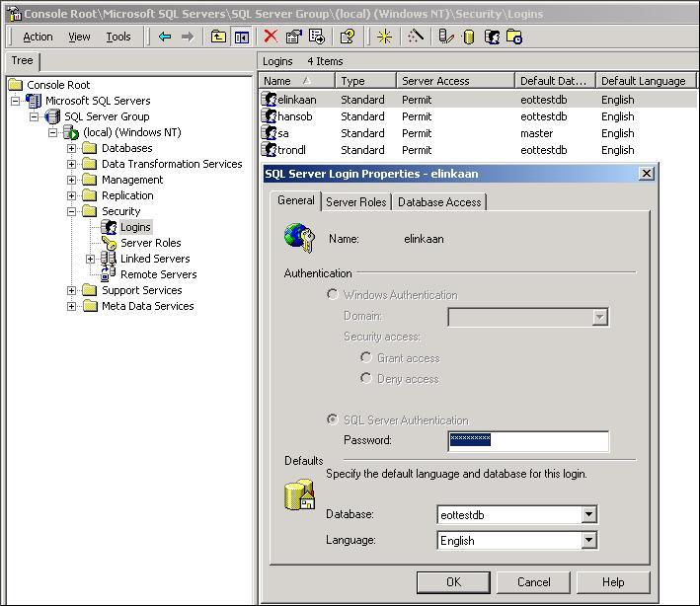The image size is (700, 606).
Task: Open the default Language dropdown
Action: click(588, 541)
